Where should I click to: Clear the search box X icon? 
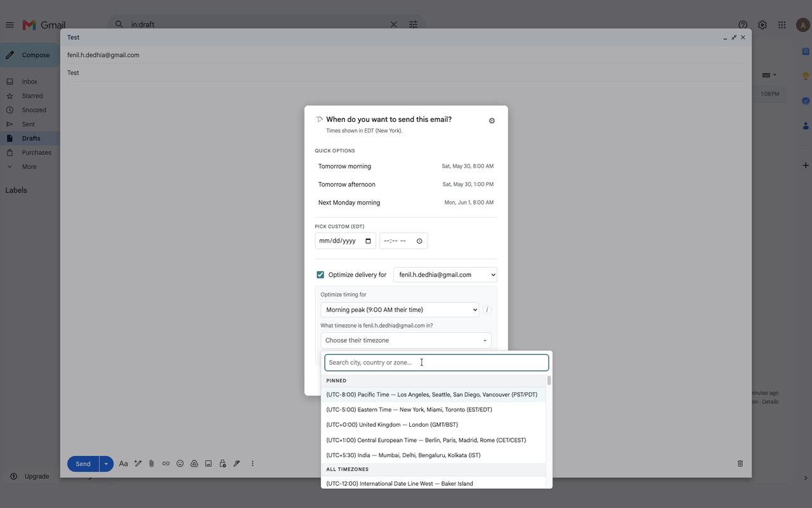click(x=393, y=25)
